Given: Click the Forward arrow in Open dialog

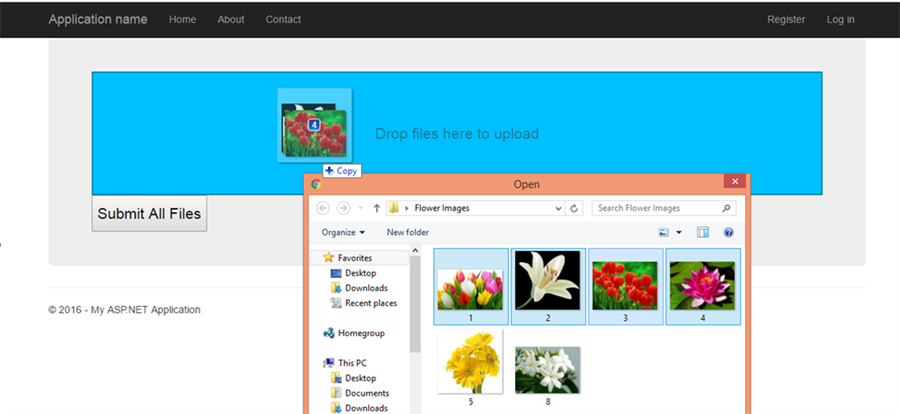Looking at the screenshot, I should (x=343, y=208).
